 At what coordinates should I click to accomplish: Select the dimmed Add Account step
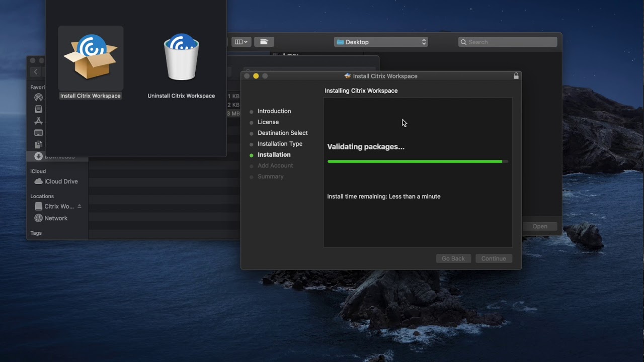point(275,166)
